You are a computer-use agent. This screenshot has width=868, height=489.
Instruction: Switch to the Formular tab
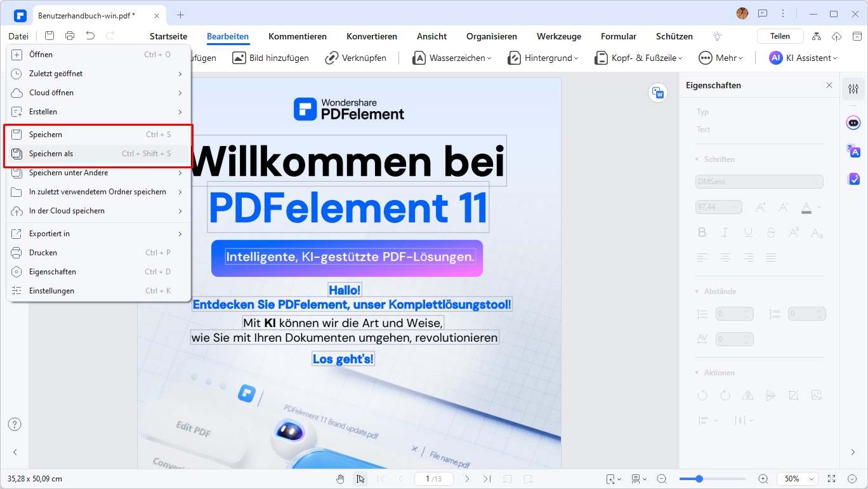[x=619, y=36]
